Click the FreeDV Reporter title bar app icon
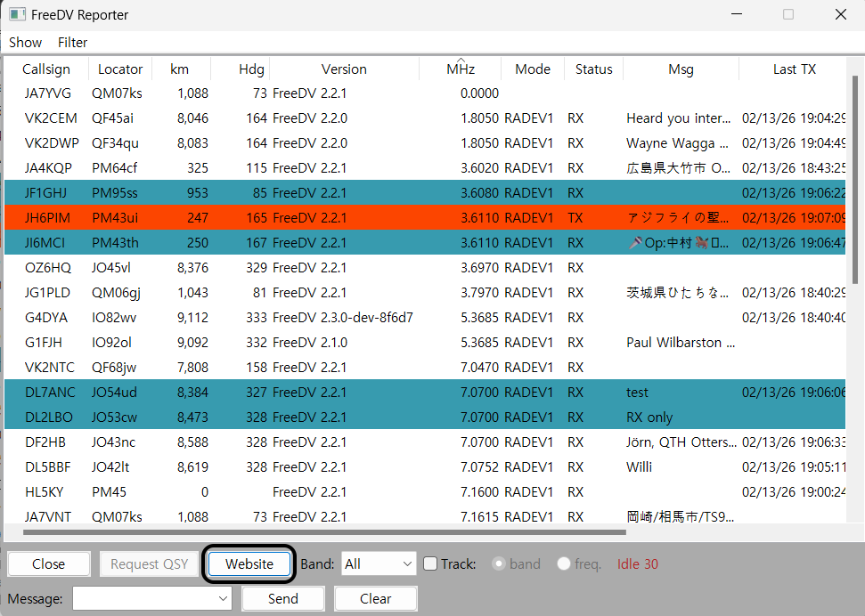This screenshot has height=616, width=865. click(17, 14)
